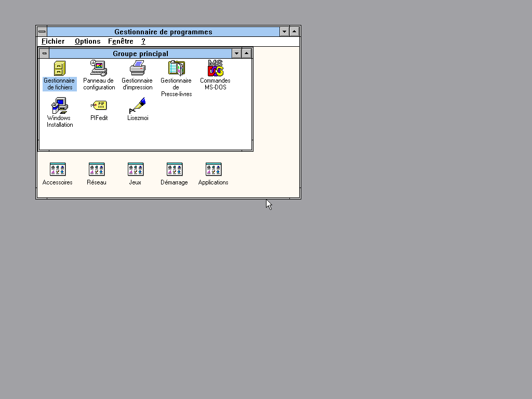
Task: Select the Gestionnaire d'impression printer icon
Action: [x=137, y=69]
